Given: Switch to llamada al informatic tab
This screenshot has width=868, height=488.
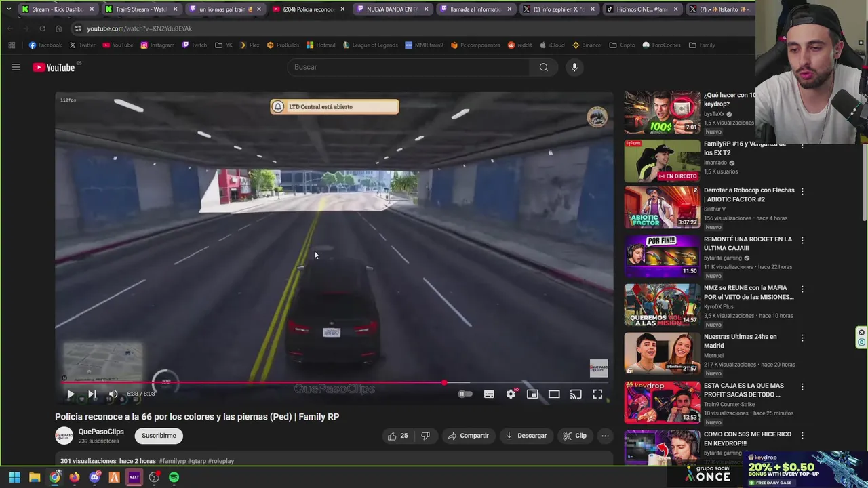Looking at the screenshot, I should coord(475,9).
